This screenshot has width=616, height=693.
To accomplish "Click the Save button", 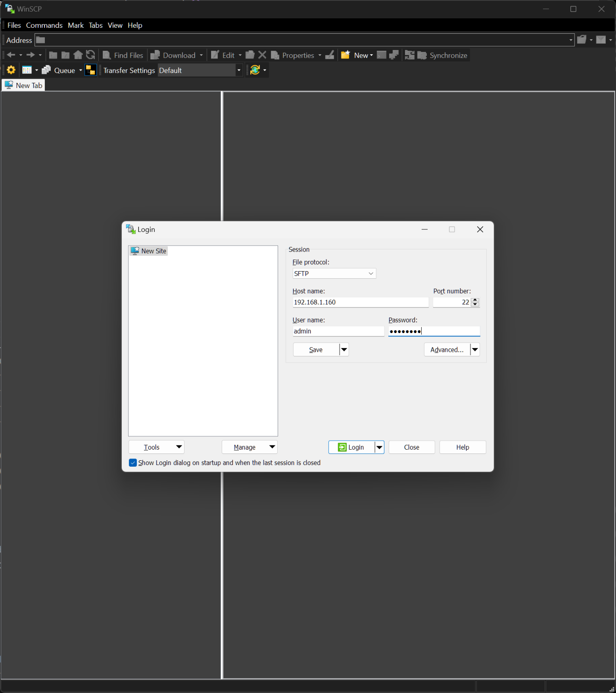I will click(x=316, y=350).
